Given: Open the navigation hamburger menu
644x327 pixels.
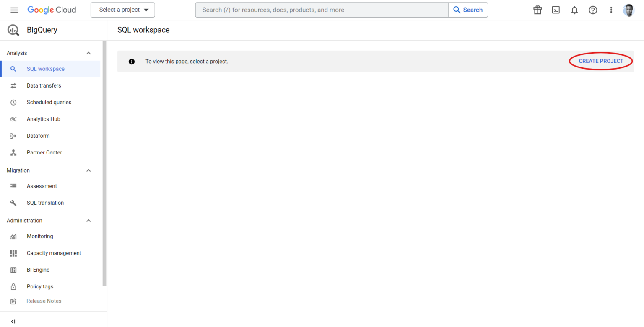Looking at the screenshot, I should (x=14, y=10).
